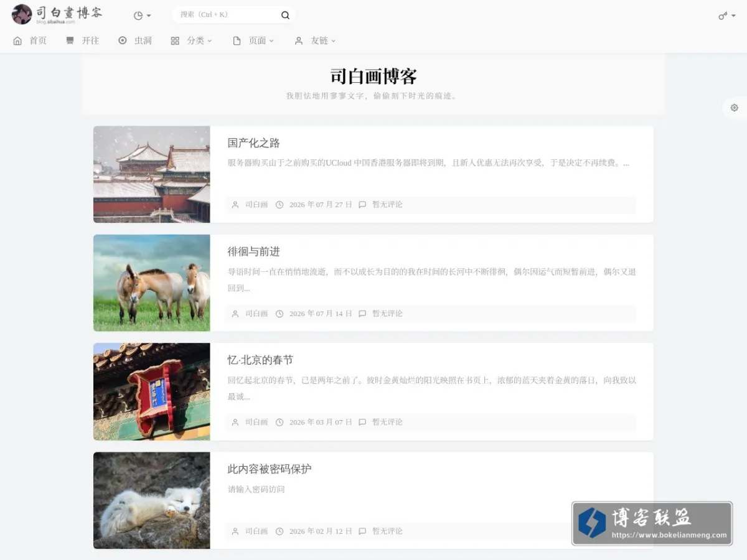Click the clock icon beside 2026 年 07 月 27 日
Viewport: 747px width, 560px height.
tap(280, 205)
